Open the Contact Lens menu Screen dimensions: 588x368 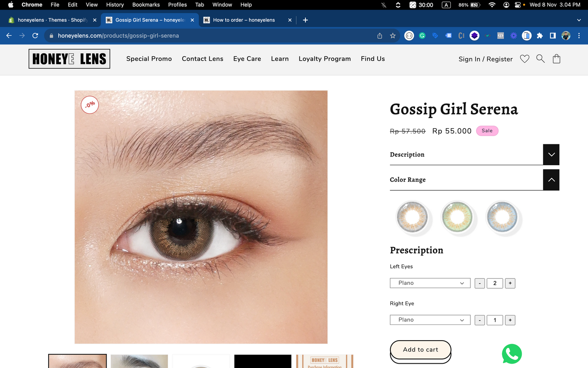pos(202,59)
